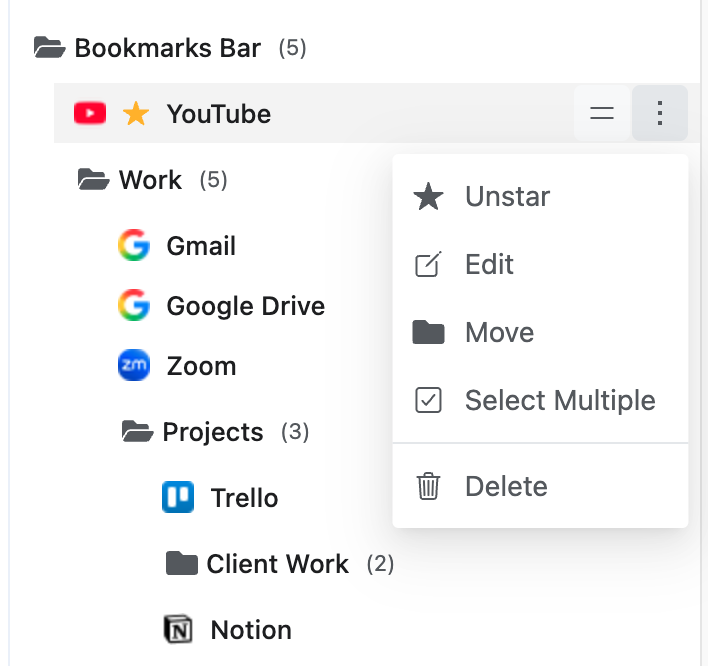This screenshot has height=666, width=708.
Task: Collapse the Projects folder icon
Action: point(138,431)
